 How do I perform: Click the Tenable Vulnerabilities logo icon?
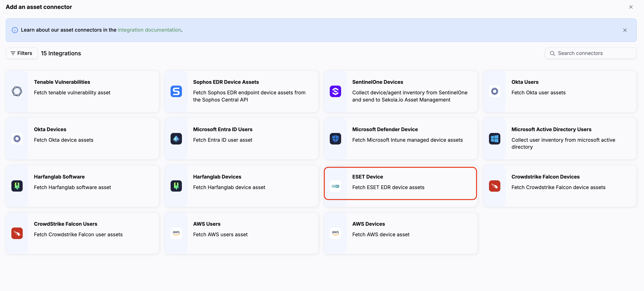pos(17,91)
